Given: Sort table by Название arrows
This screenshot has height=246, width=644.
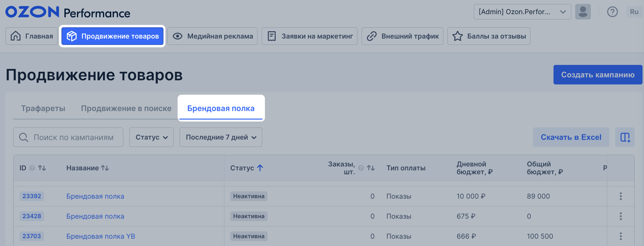Looking at the screenshot, I should pos(105,168).
